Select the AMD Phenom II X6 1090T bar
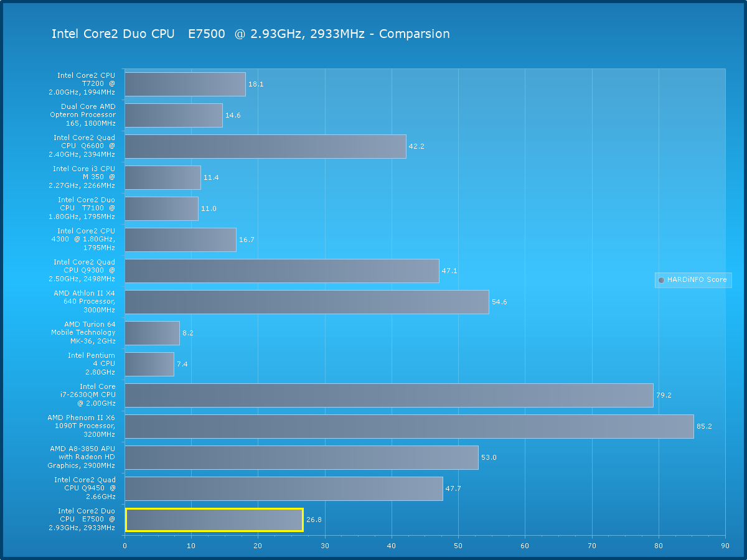 pos(409,426)
